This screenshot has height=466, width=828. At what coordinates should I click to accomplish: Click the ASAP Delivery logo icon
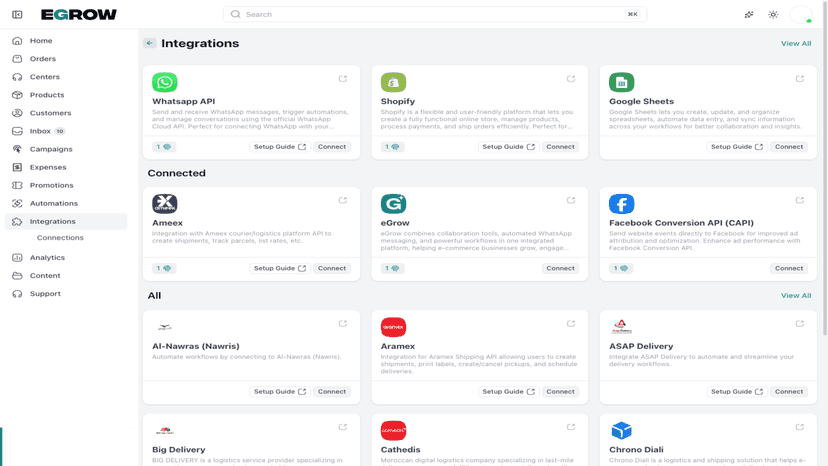(x=622, y=327)
